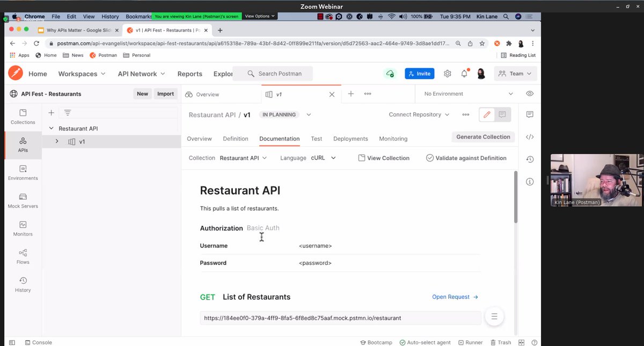This screenshot has height=346, width=644.
Task: Open the Postman Console
Action: [39, 342]
